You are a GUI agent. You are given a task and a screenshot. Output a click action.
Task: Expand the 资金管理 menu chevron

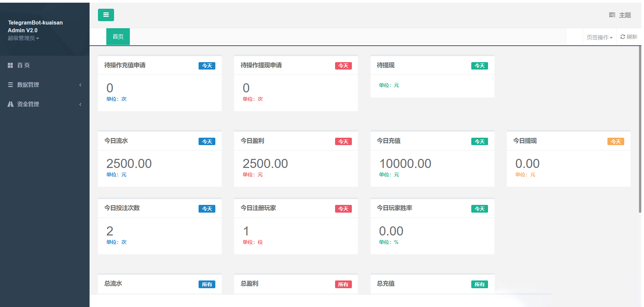pos(80,104)
